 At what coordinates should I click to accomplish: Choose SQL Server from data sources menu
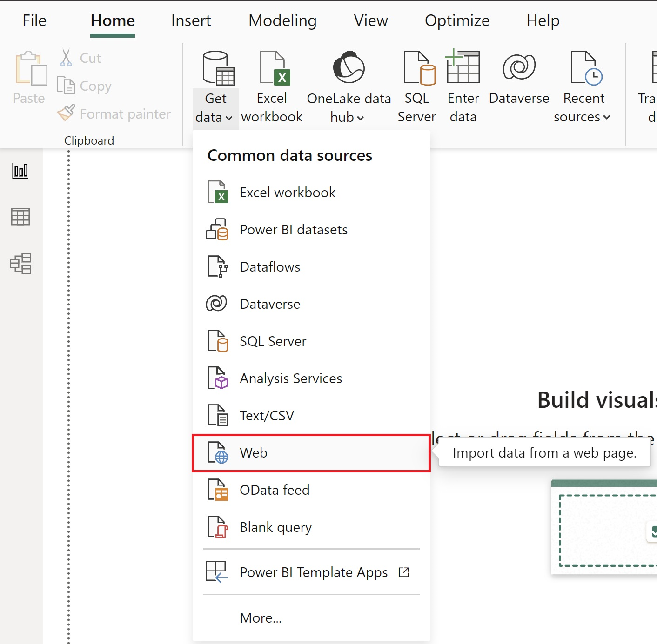[311, 341]
